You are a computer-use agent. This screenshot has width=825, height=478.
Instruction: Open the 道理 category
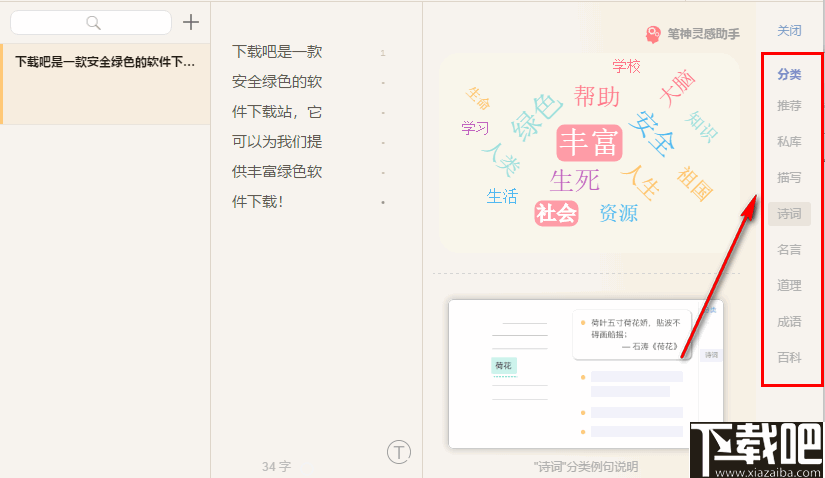[789, 285]
